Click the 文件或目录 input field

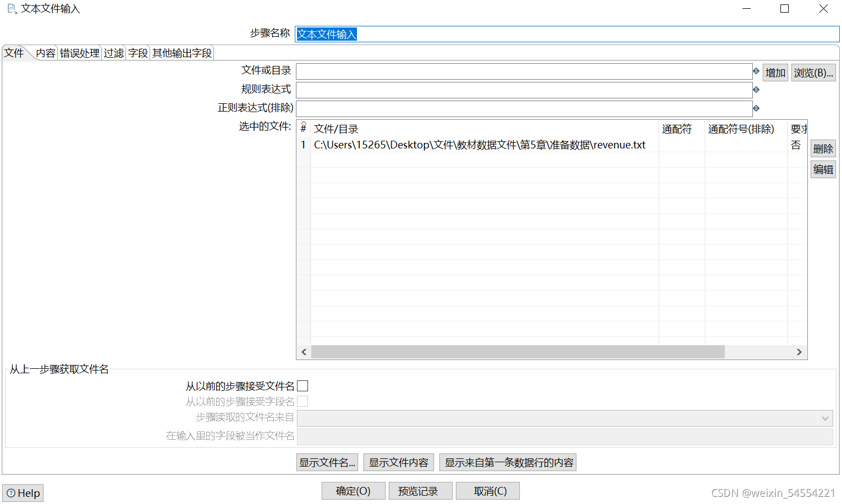click(x=524, y=71)
